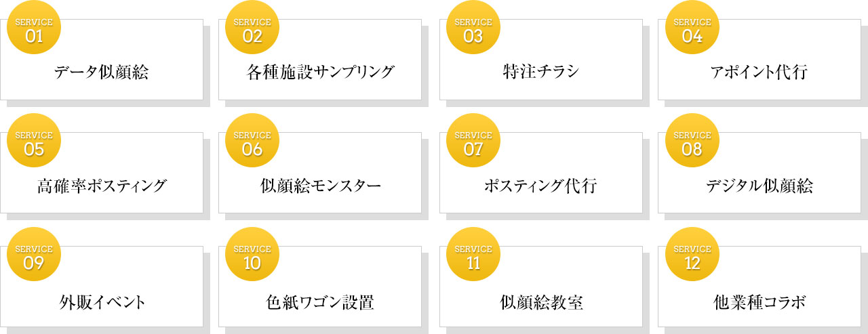This screenshot has height=334, width=868.
Task: Click the SERVICE 02 yellow badge
Action: [x=252, y=27]
